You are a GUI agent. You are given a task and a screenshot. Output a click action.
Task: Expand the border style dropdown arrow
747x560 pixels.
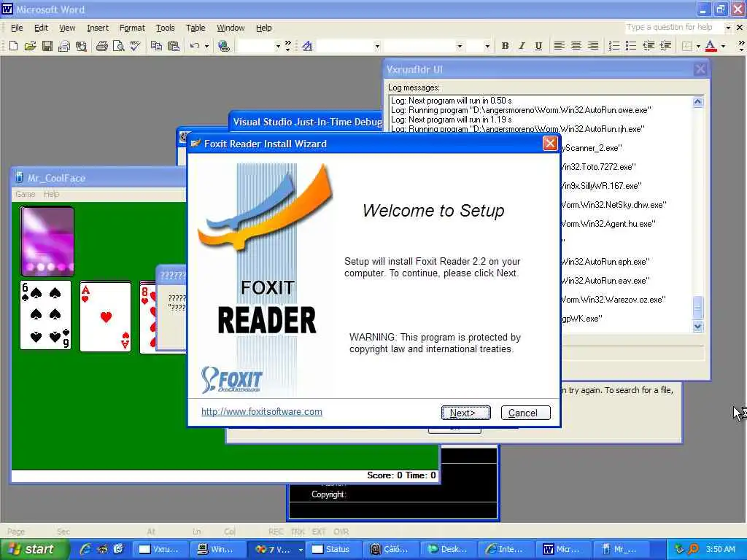coord(698,46)
